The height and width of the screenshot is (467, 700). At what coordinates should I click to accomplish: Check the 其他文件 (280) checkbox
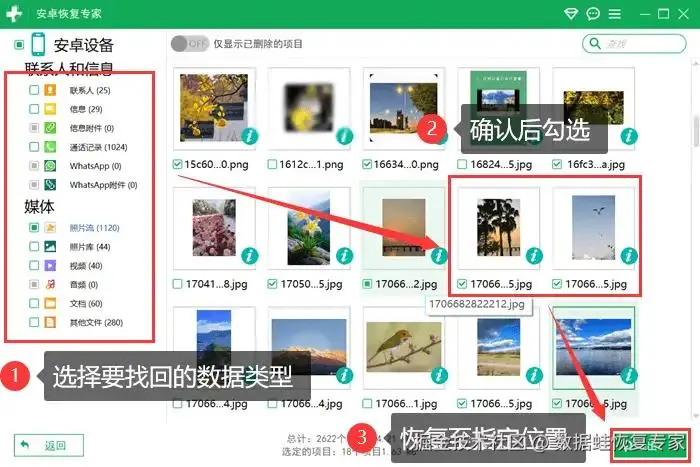click(34, 322)
